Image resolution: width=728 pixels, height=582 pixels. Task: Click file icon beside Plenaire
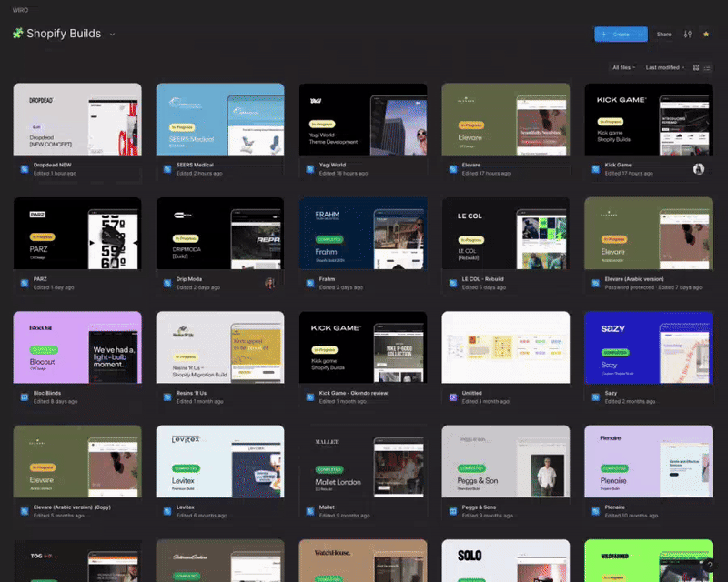596,511
